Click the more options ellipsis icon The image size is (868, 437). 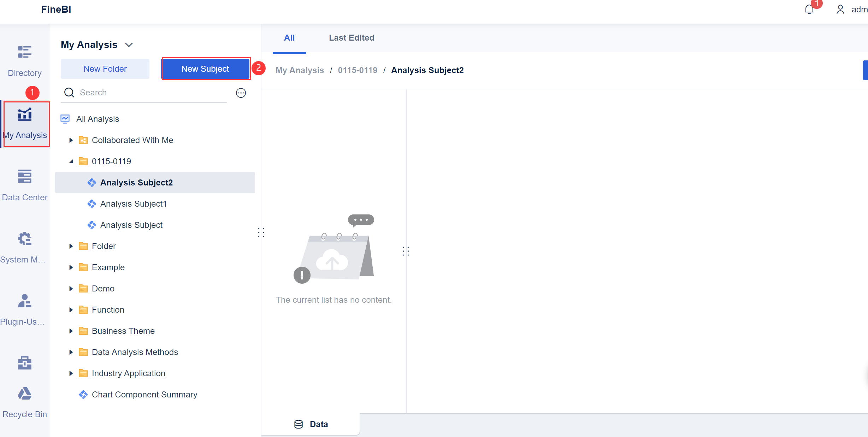pyautogui.click(x=241, y=93)
